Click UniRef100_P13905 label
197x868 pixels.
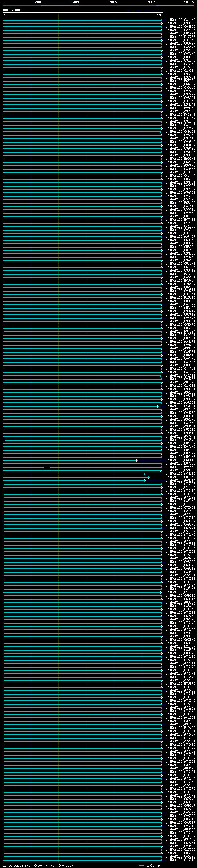point(180,172)
